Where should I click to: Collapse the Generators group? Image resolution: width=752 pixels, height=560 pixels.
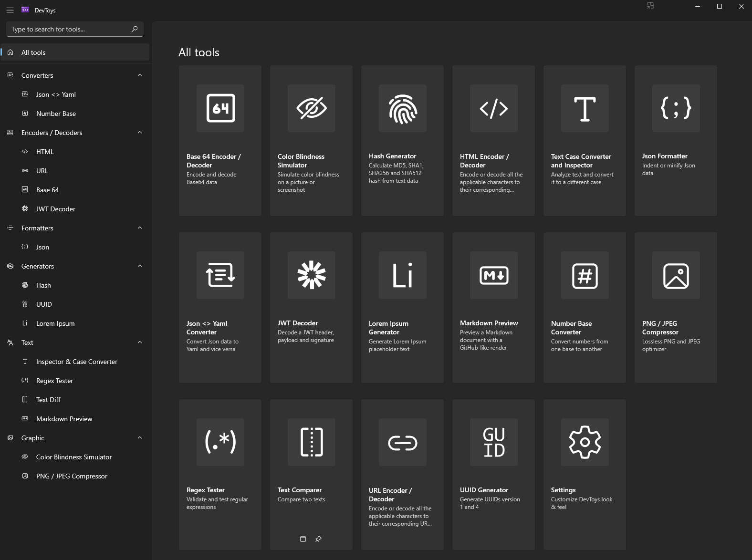[140, 266]
